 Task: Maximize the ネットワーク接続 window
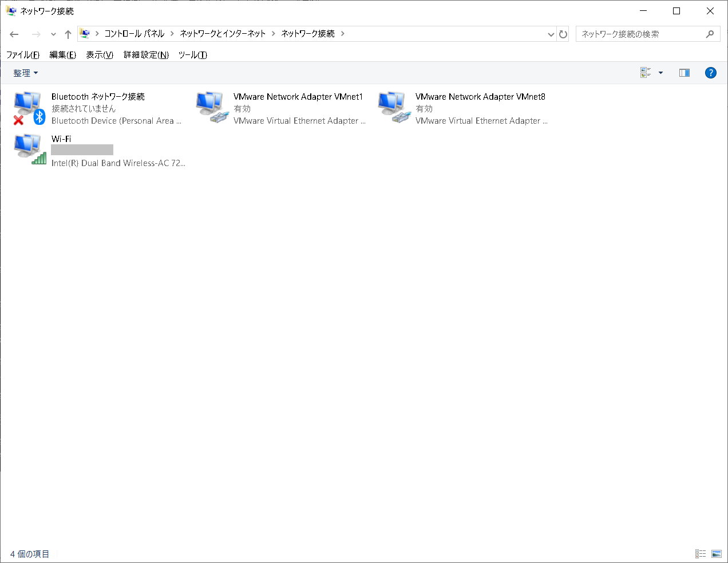coord(676,11)
